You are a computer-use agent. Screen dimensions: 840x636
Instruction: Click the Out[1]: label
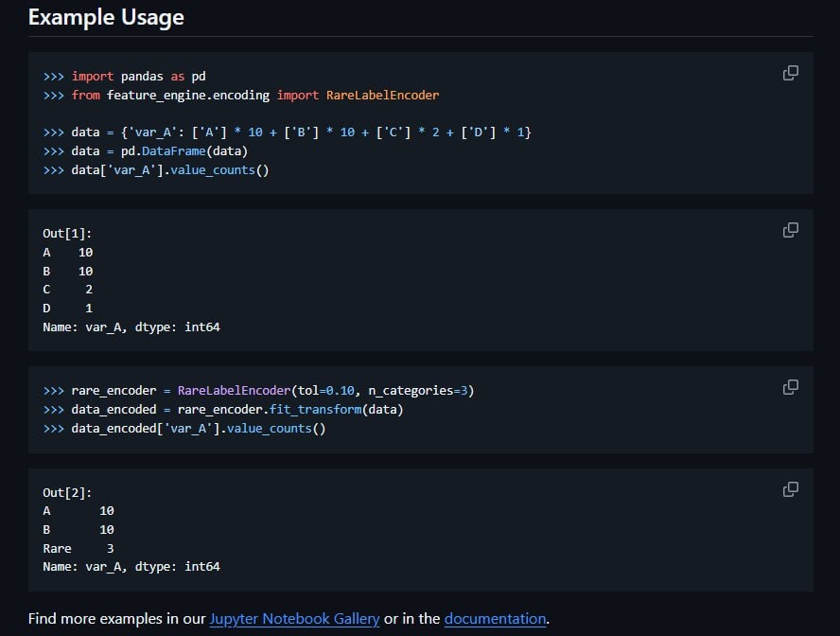click(67, 233)
